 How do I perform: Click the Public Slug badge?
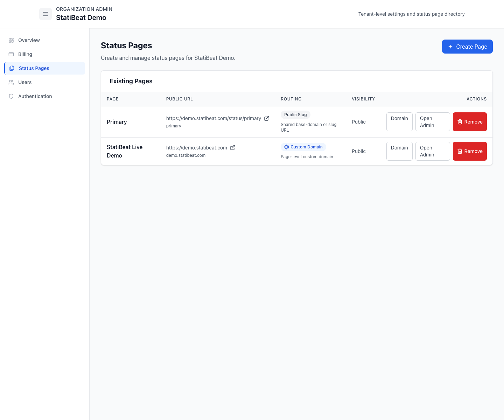[x=295, y=115]
